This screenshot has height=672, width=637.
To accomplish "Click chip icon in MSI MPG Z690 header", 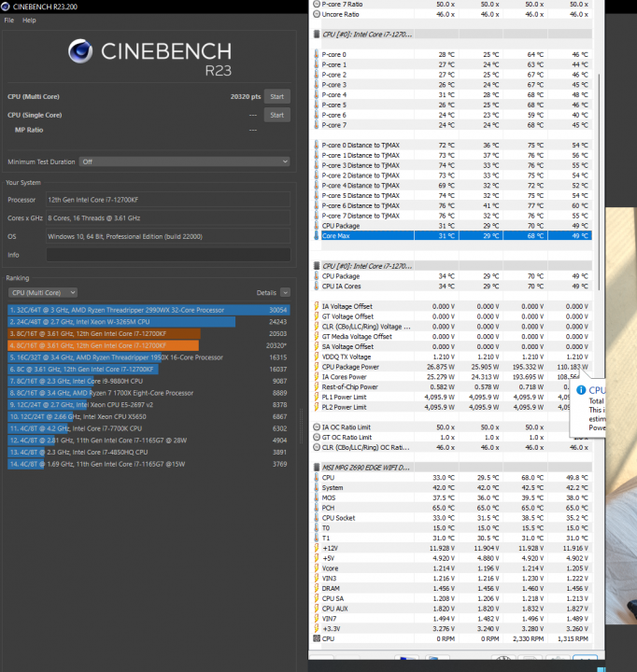I will [x=316, y=467].
